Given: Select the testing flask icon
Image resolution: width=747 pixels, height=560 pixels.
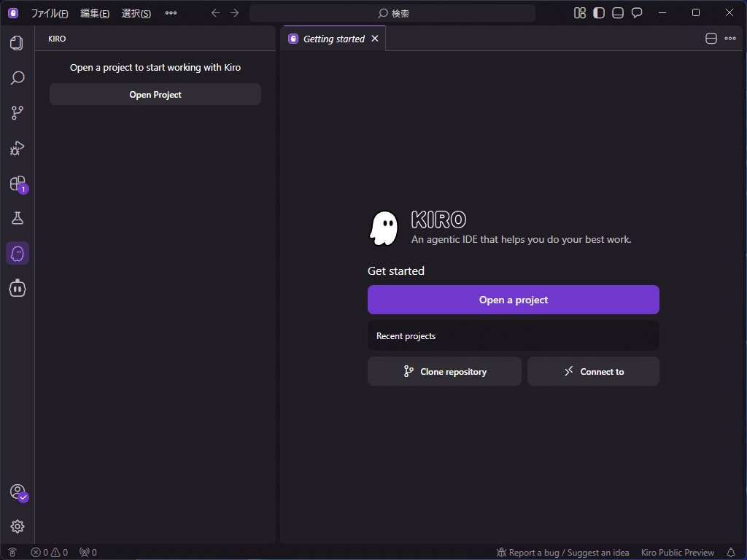Looking at the screenshot, I should coord(18,217).
